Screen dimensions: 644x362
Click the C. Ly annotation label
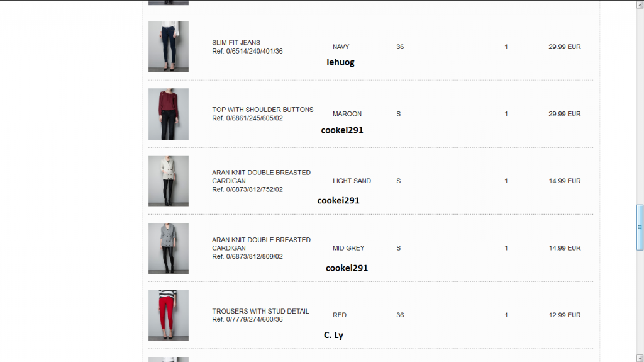pyautogui.click(x=333, y=335)
